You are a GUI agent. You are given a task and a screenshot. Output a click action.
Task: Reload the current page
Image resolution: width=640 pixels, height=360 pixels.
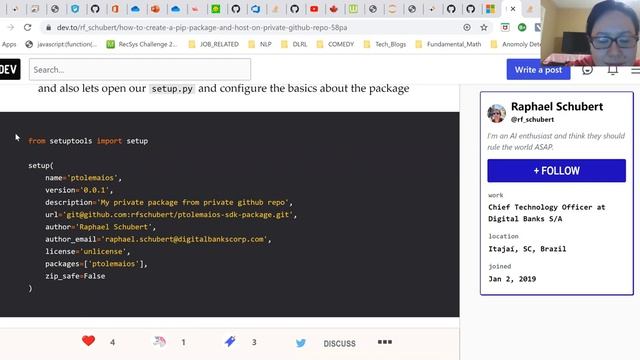tap(27, 27)
